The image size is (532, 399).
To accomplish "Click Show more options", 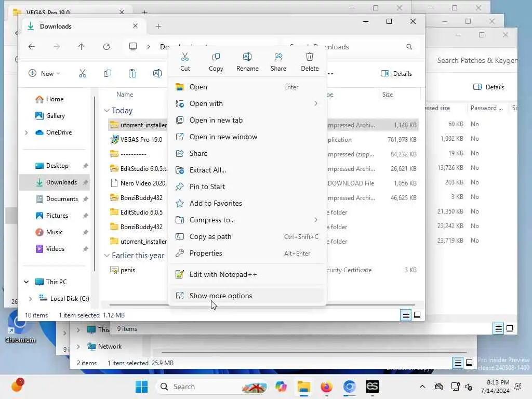I will [x=247, y=296].
